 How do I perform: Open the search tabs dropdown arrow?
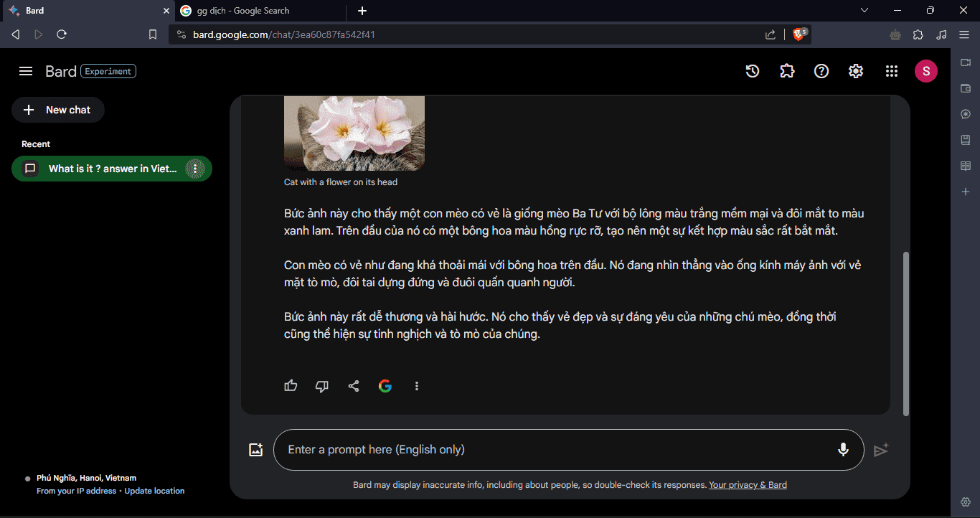[864, 10]
